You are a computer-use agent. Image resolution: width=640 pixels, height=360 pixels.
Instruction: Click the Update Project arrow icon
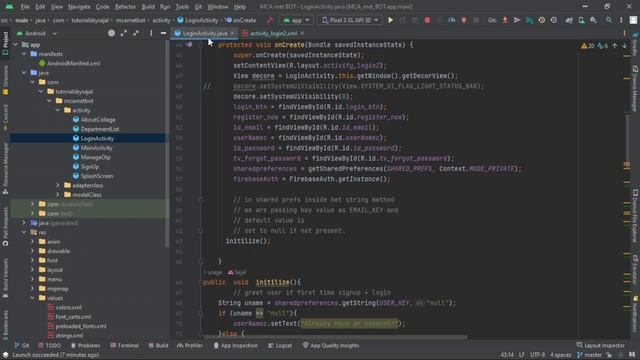(505, 20)
